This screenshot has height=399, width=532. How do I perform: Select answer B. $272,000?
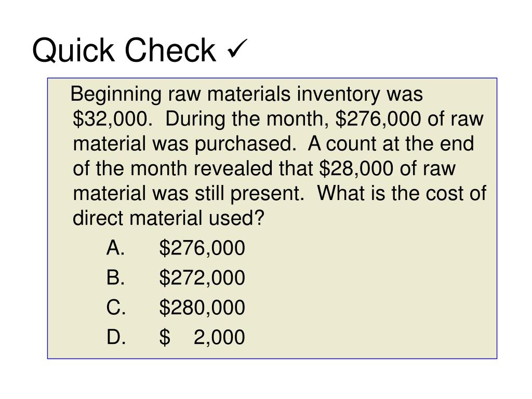(x=176, y=277)
